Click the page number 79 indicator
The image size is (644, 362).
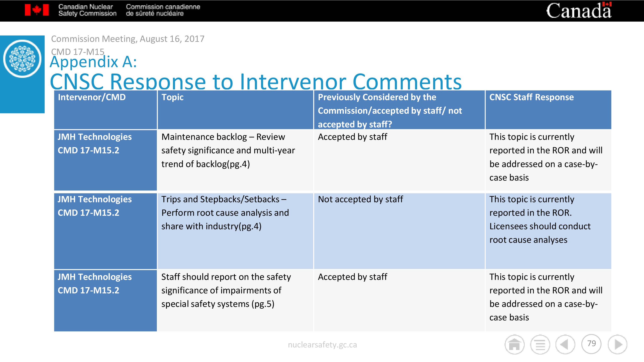pos(591,344)
